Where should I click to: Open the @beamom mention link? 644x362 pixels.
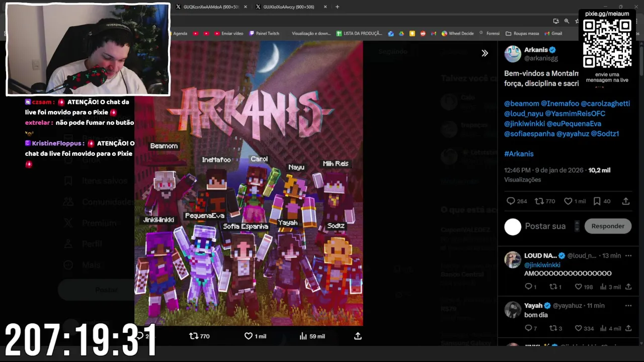(522, 104)
